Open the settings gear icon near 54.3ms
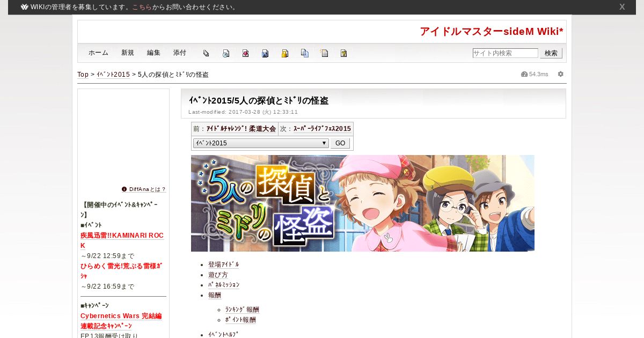This screenshot has height=338, width=644. coord(561,74)
